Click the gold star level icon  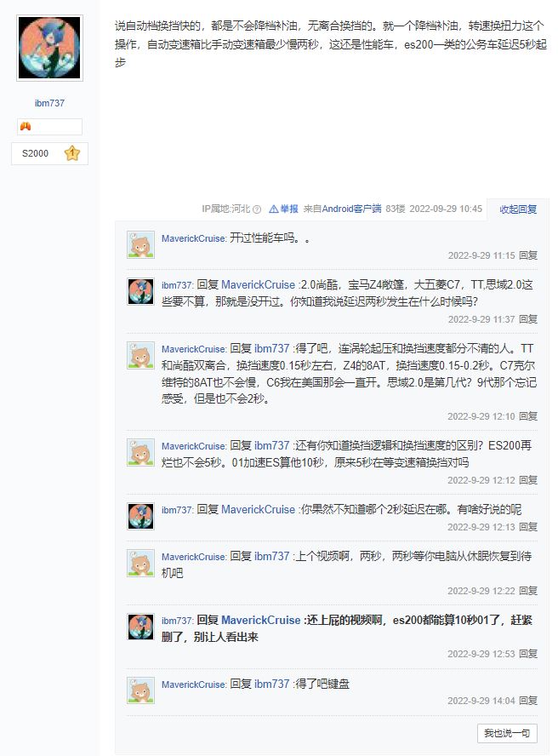coord(72,153)
